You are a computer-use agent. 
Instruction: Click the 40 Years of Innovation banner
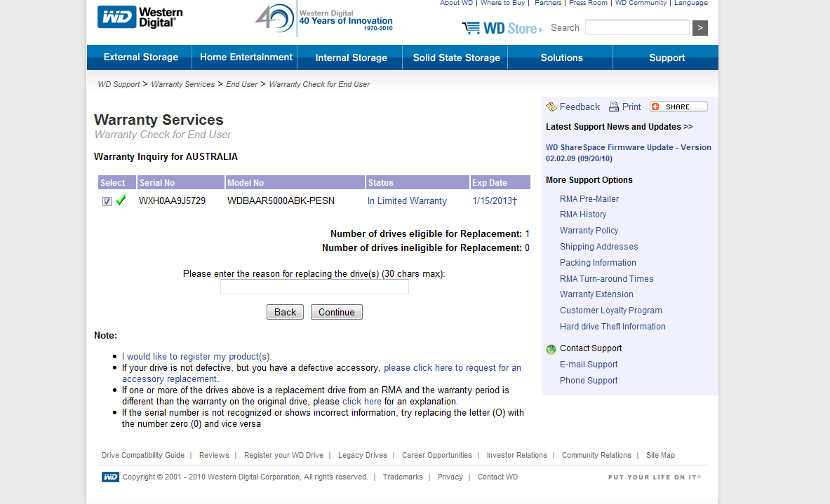click(x=324, y=20)
